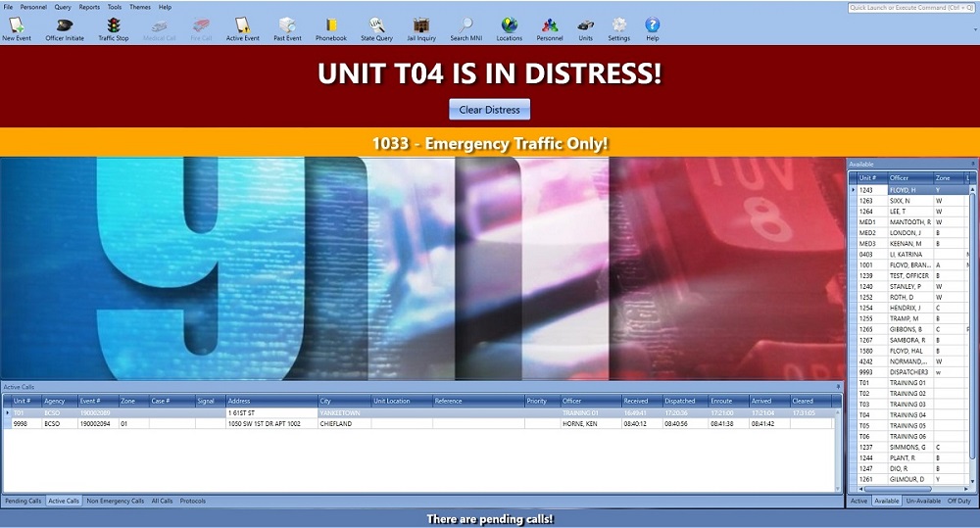Image resolution: width=980 pixels, height=528 pixels.
Task: Start an Officer Initiate event
Action: click(x=65, y=28)
